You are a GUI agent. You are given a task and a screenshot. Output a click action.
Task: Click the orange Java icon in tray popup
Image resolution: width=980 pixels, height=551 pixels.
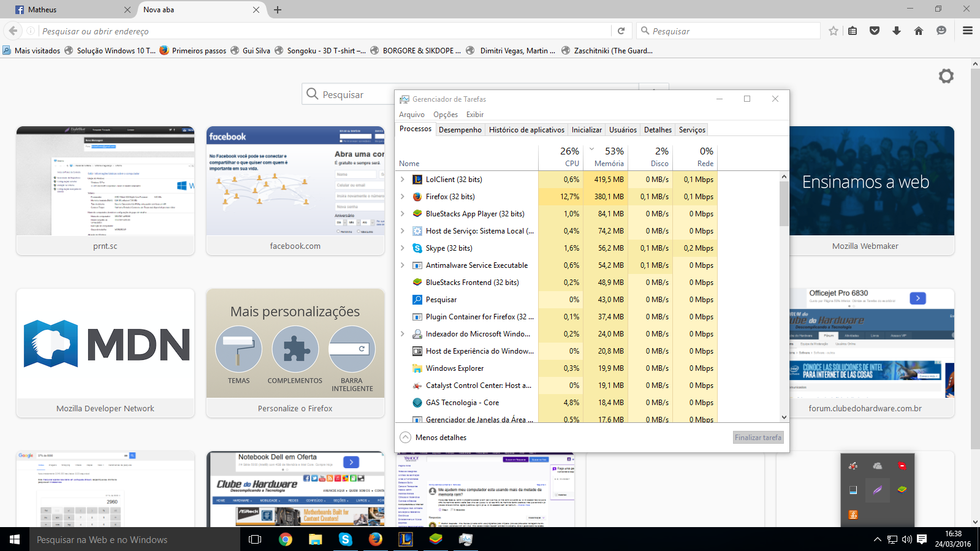pos(853,514)
